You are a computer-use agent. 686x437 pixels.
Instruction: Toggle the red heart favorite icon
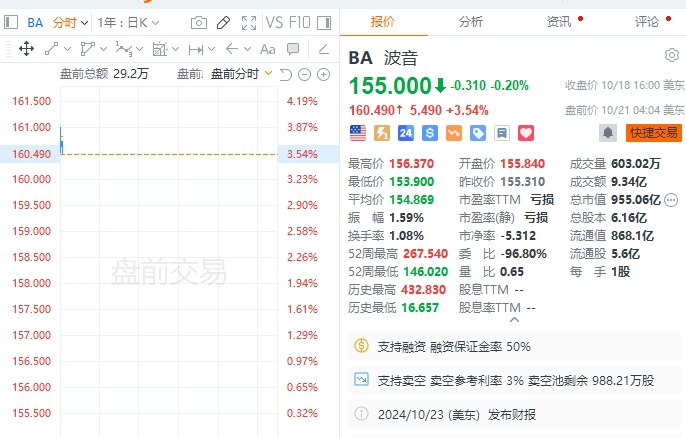pos(526,133)
